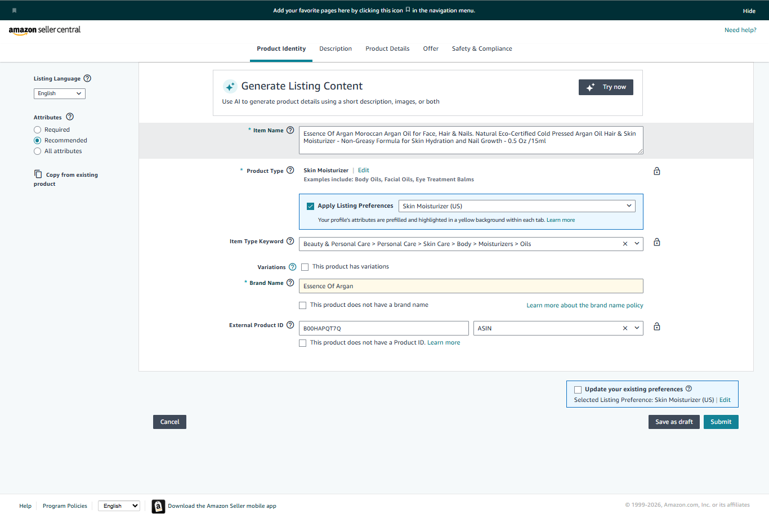Viewport: 769px width, 532px height.
Task: Check This product has variations
Action: pyautogui.click(x=305, y=267)
